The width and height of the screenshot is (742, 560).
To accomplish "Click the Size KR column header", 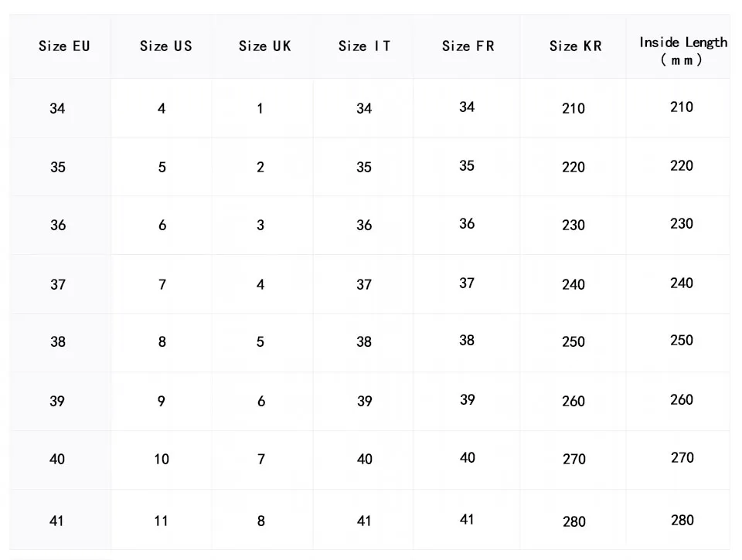I will pos(575,46).
